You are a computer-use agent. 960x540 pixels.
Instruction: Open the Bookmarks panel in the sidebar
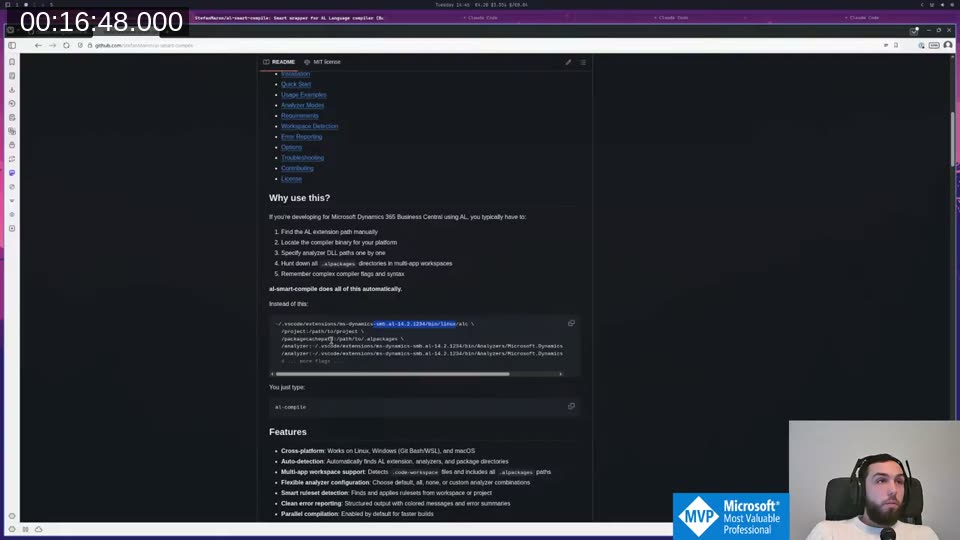12,62
